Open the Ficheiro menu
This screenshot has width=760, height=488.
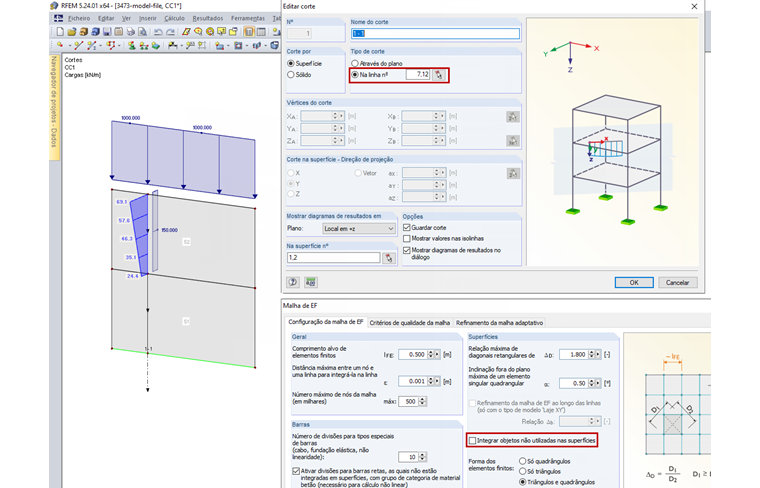tap(79, 18)
